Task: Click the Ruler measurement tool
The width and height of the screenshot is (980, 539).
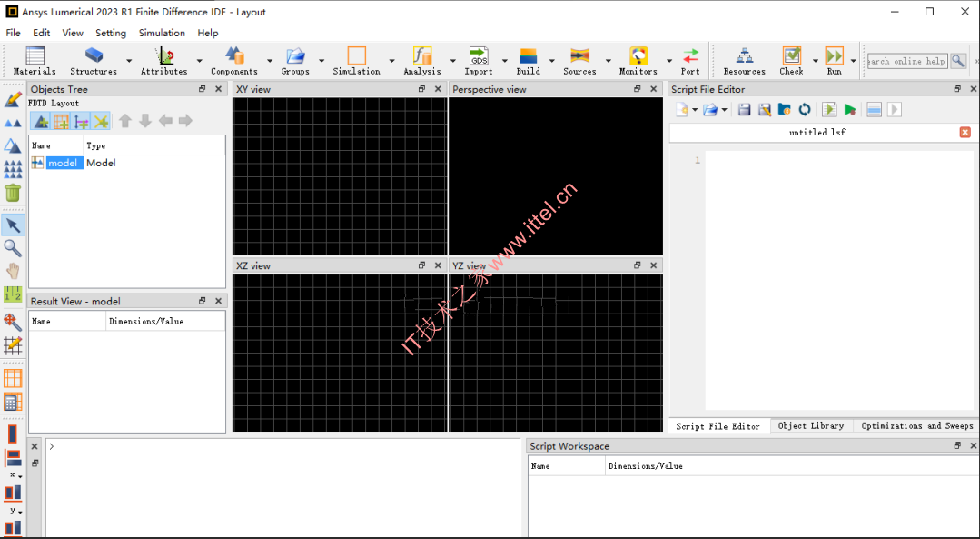Action: click(13, 294)
